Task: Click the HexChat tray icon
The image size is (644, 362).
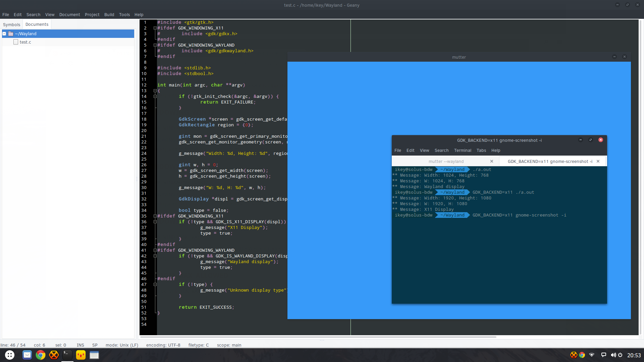Action: (574, 355)
